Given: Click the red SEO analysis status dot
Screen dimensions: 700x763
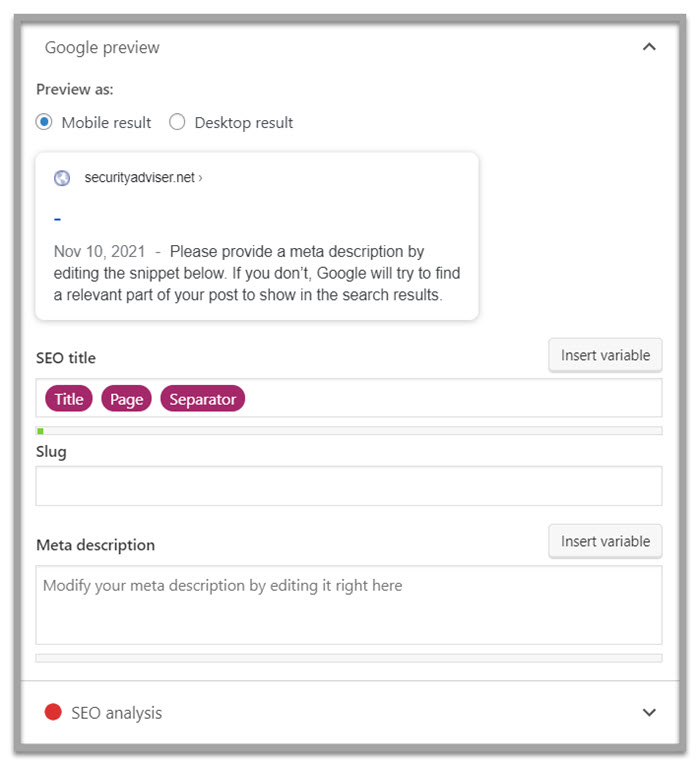Looking at the screenshot, I should (x=53, y=712).
